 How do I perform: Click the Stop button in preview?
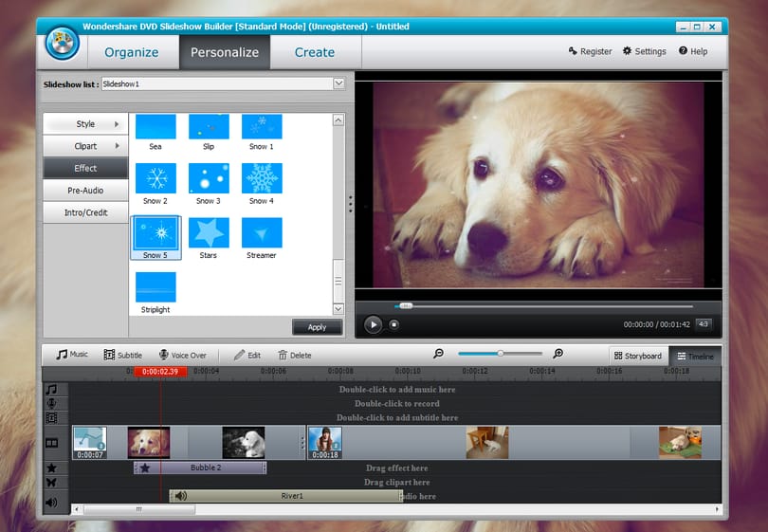pyautogui.click(x=393, y=324)
